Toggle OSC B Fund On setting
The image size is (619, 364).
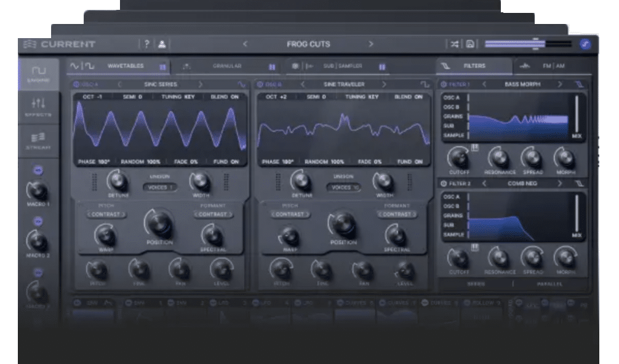tap(410, 162)
